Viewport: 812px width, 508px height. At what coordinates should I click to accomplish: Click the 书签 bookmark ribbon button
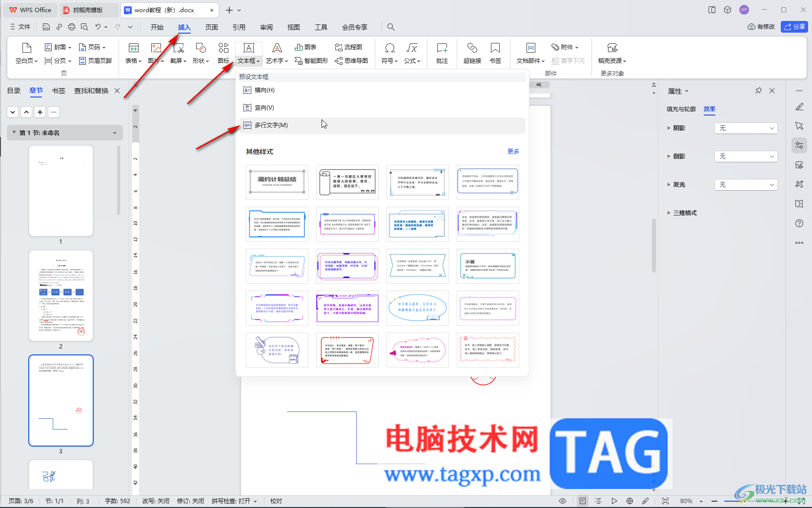tap(495, 53)
